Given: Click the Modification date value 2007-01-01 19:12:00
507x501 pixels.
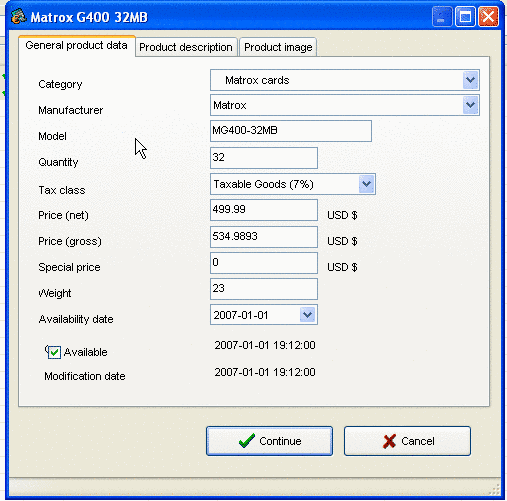Looking at the screenshot, I should [265, 372].
